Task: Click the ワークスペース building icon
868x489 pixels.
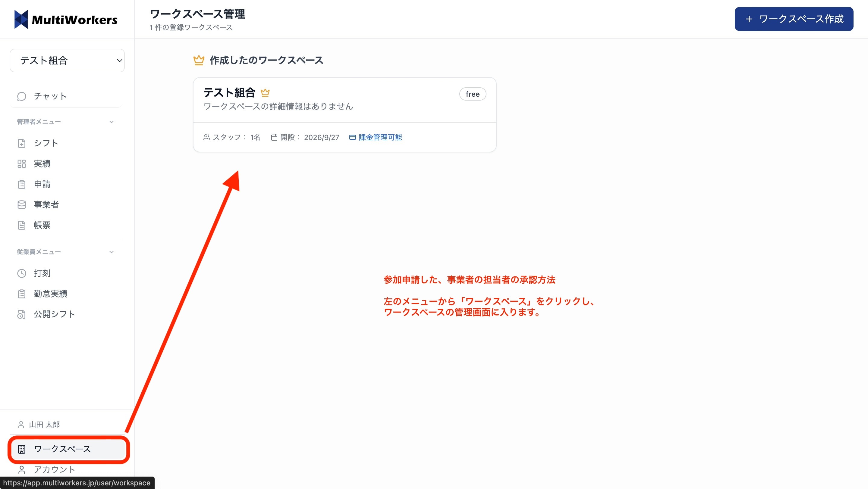Action: tap(22, 449)
